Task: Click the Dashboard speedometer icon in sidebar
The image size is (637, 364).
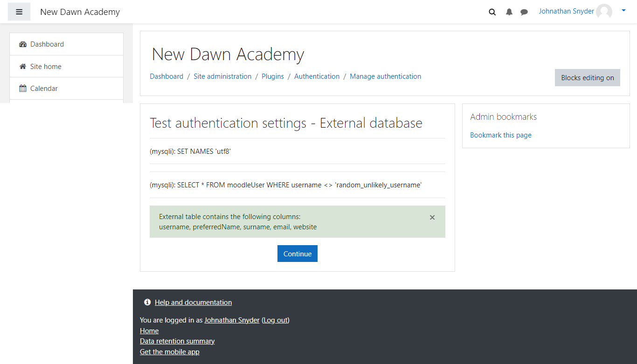Action: click(x=23, y=44)
